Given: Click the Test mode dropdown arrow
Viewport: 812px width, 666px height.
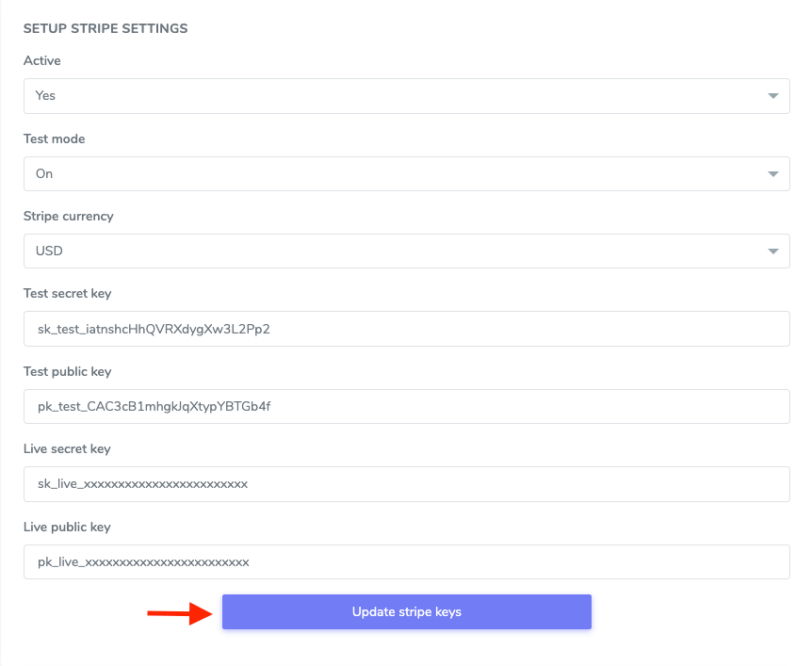Looking at the screenshot, I should (772, 173).
